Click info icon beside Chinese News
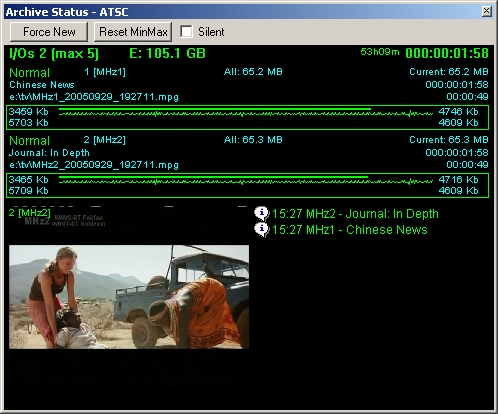 pyautogui.click(x=261, y=230)
